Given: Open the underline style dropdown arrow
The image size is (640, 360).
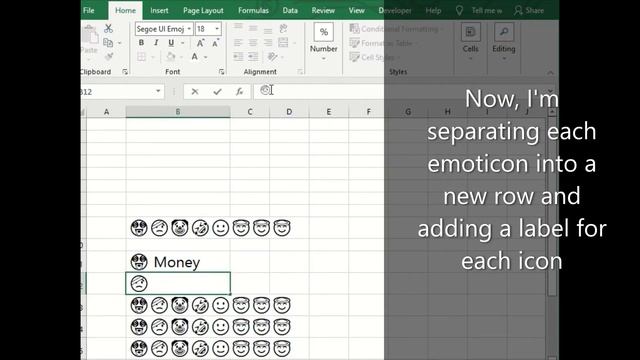Looking at the screenshot, I should click(x=182, y=43).
